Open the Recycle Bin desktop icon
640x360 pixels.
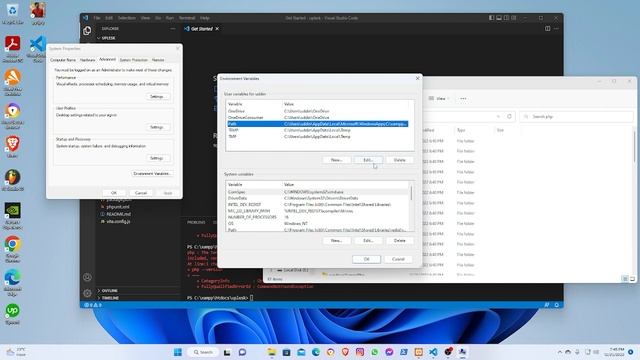click(x=13, y=14)
